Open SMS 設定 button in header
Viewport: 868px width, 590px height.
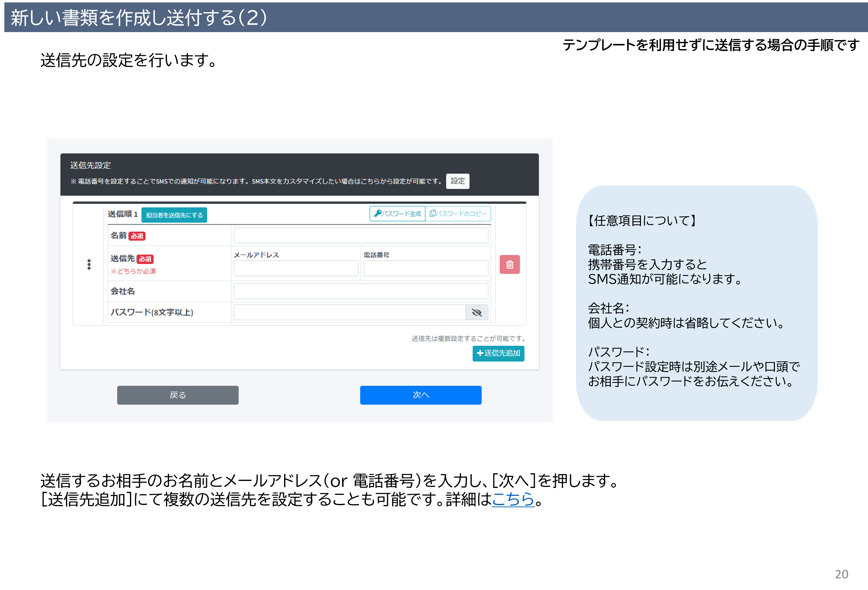(x=458, y=181)
